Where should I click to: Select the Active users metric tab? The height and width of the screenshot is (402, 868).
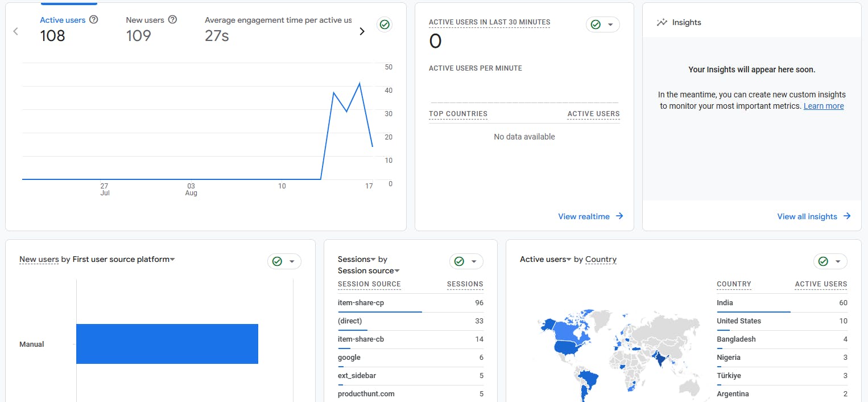pyautogui.click(x=69, y=28)
